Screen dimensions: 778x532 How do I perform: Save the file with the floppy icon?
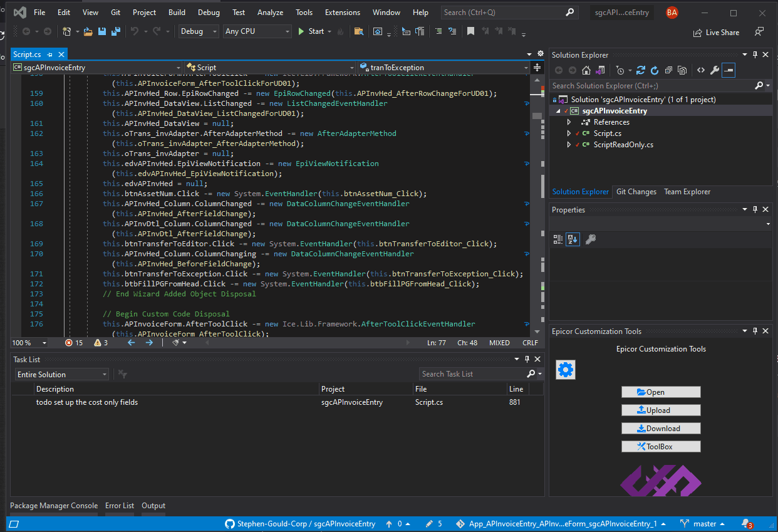click(x=101, y=31)
